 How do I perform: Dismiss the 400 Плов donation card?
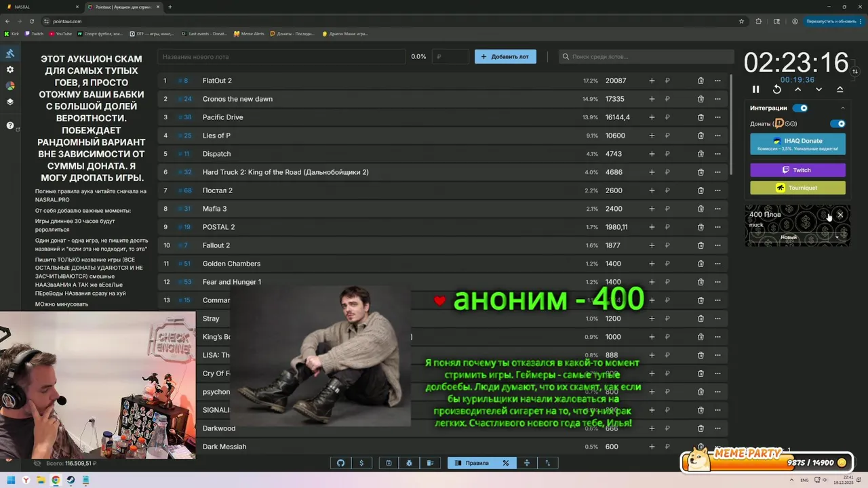[840, 215]
